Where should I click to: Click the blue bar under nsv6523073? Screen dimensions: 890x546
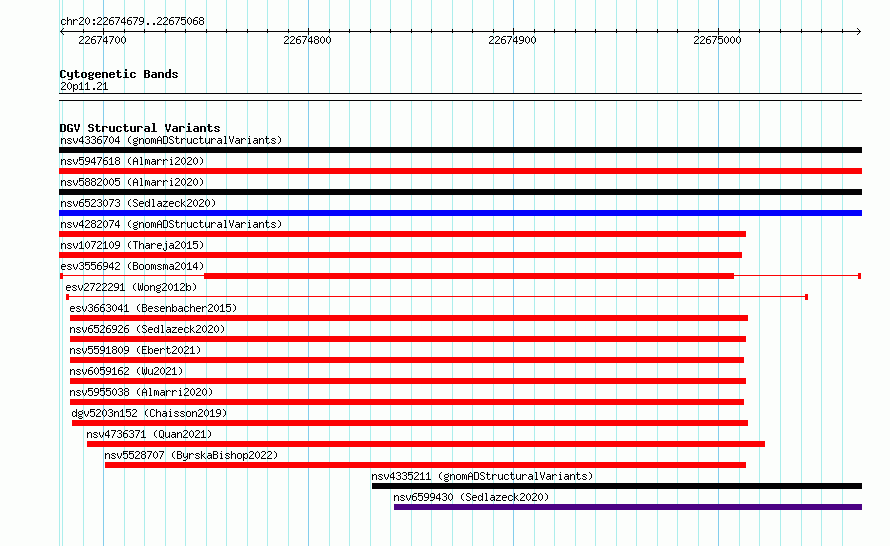pos(460,213)
